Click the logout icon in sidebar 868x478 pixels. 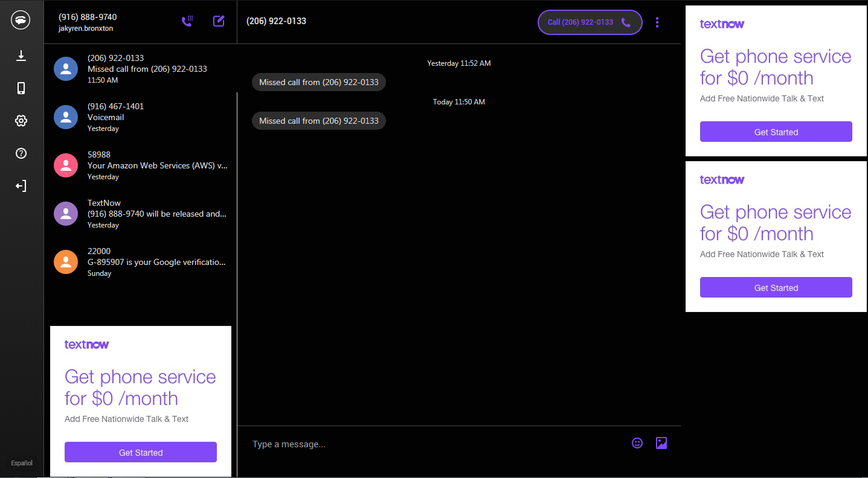[x=21, y=186]
